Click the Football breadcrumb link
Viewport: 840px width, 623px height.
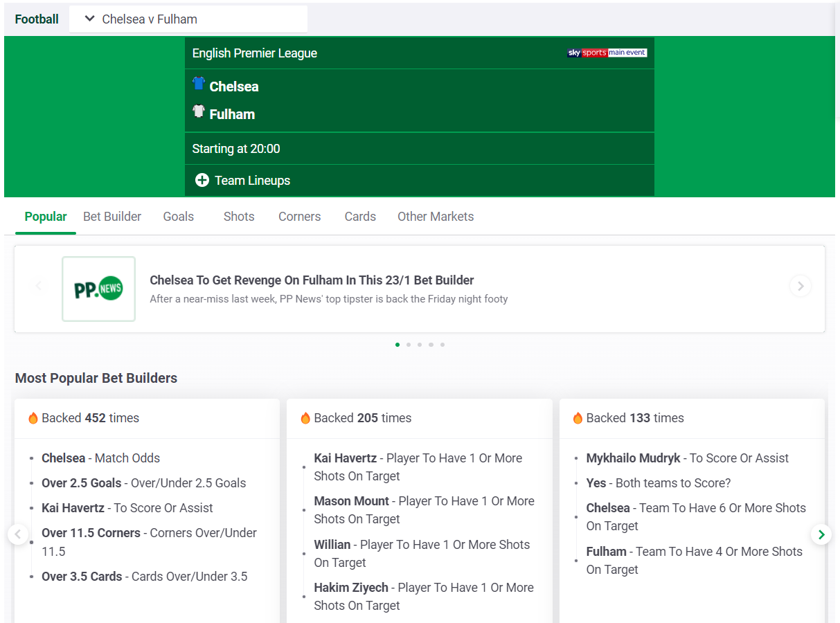click(37, 19)
